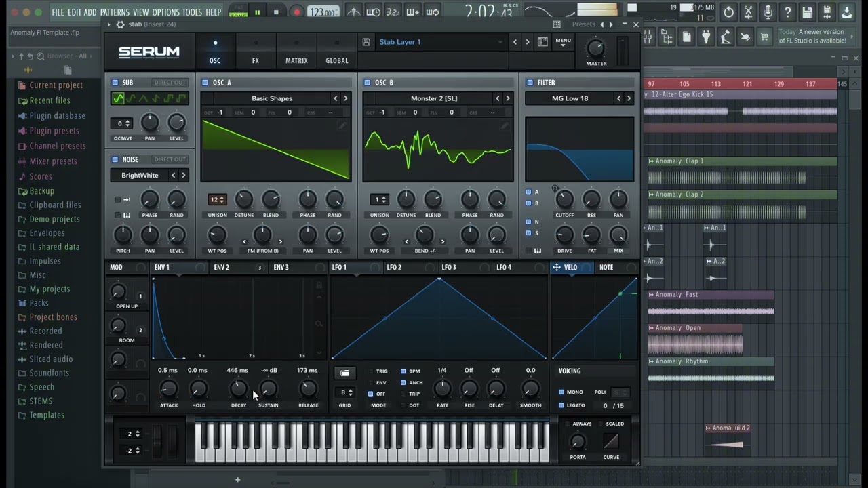Open the LFO shape folder button
This screenshot has height=488, width=868.
point(344,373)
